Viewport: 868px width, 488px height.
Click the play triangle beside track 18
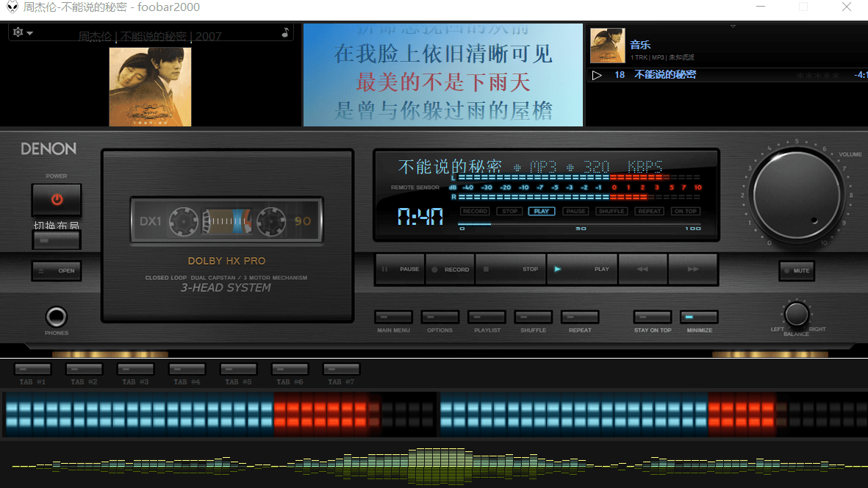(597, 75)
